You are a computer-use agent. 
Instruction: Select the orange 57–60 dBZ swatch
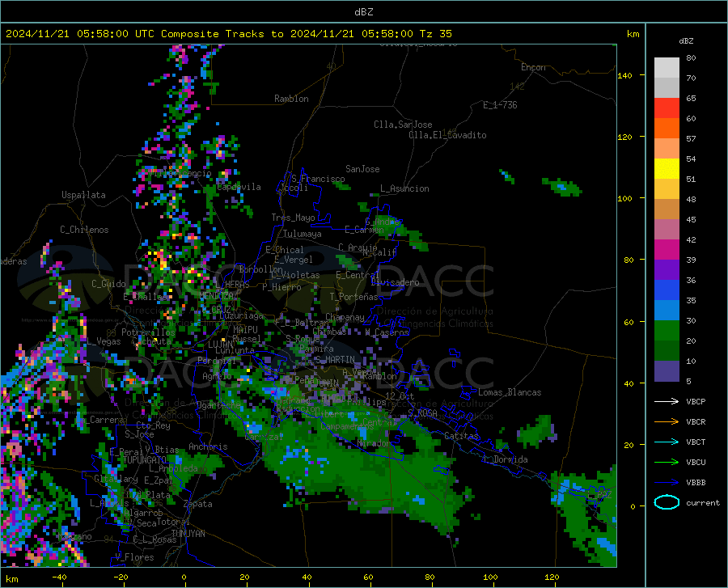pos(667,129)
